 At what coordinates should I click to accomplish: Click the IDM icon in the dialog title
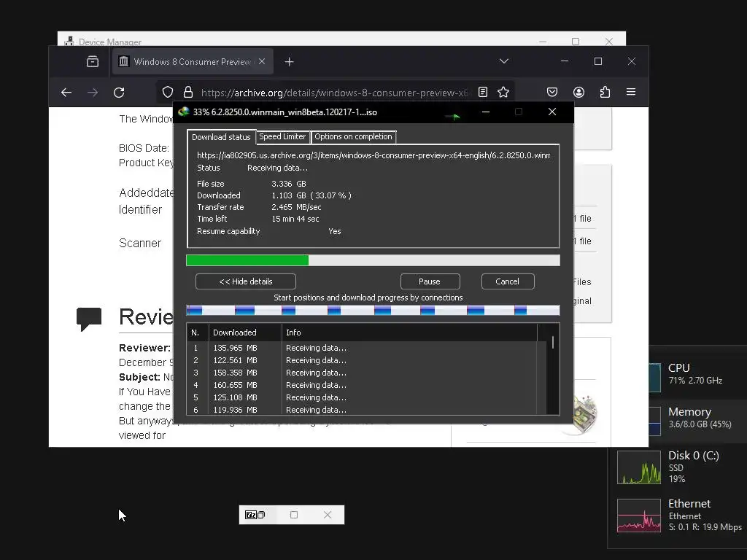point(183,112)
